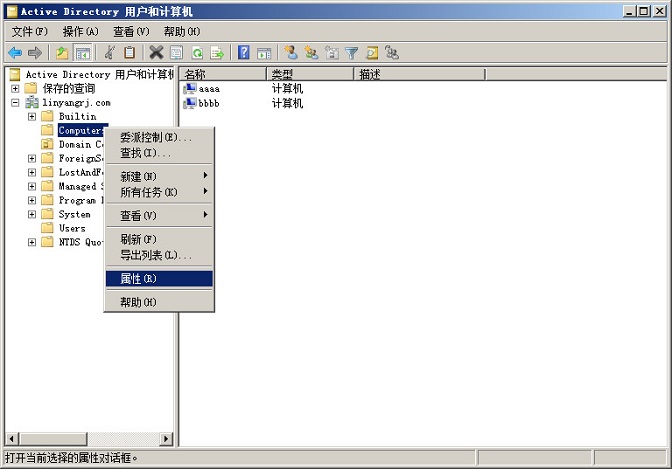Screen dimensions: 672x469
Task: Click the Cut scissors toolbar icon
Action: click(x=110, y=53)
